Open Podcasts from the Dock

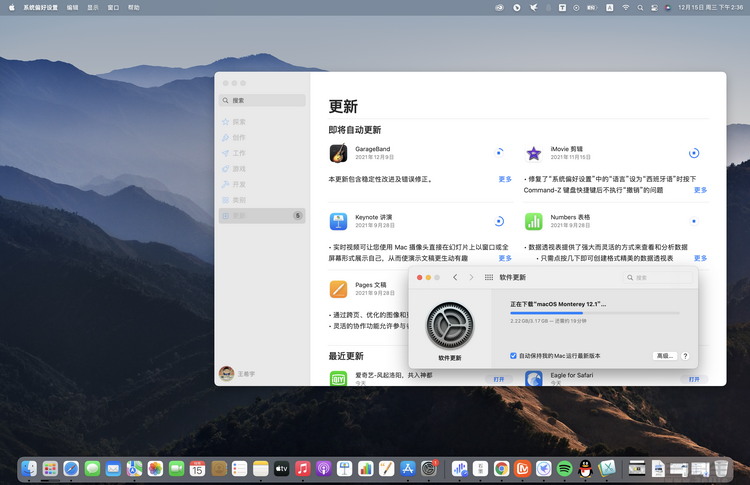323,469
